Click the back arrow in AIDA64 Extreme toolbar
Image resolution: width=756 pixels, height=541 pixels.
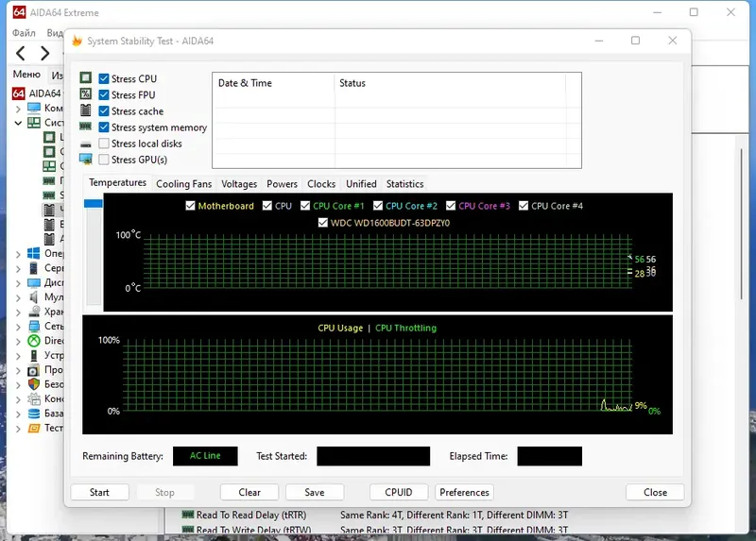[20, 53]
